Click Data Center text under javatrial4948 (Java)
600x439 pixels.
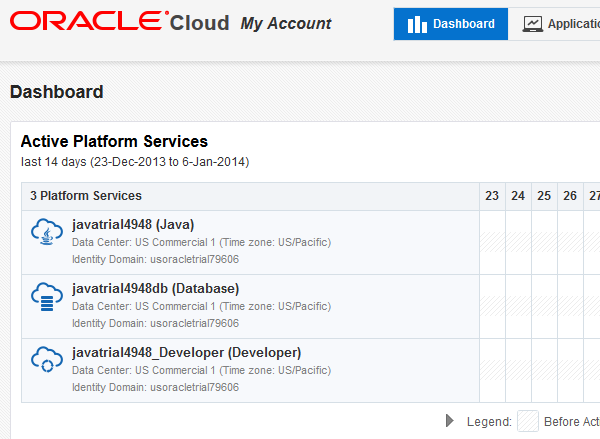(x=201, y=242)
